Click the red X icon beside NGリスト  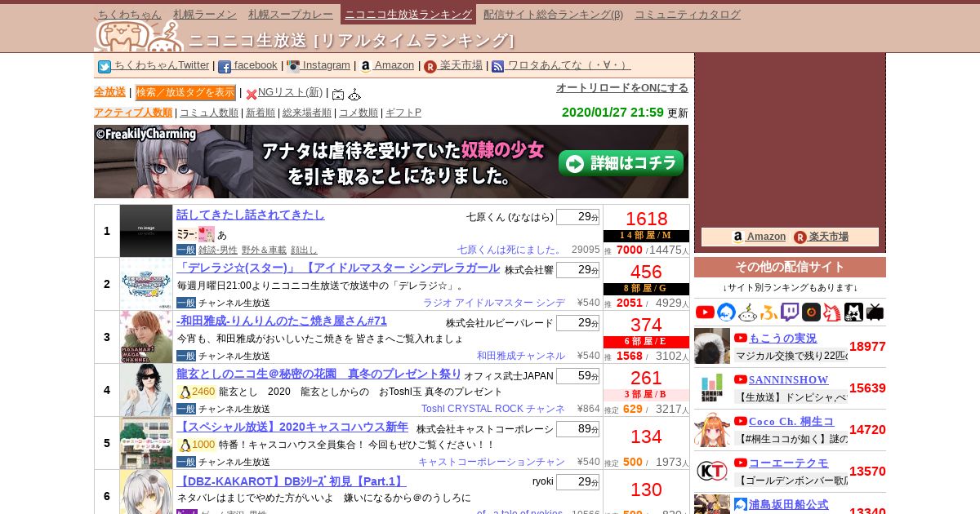point(252,95)
